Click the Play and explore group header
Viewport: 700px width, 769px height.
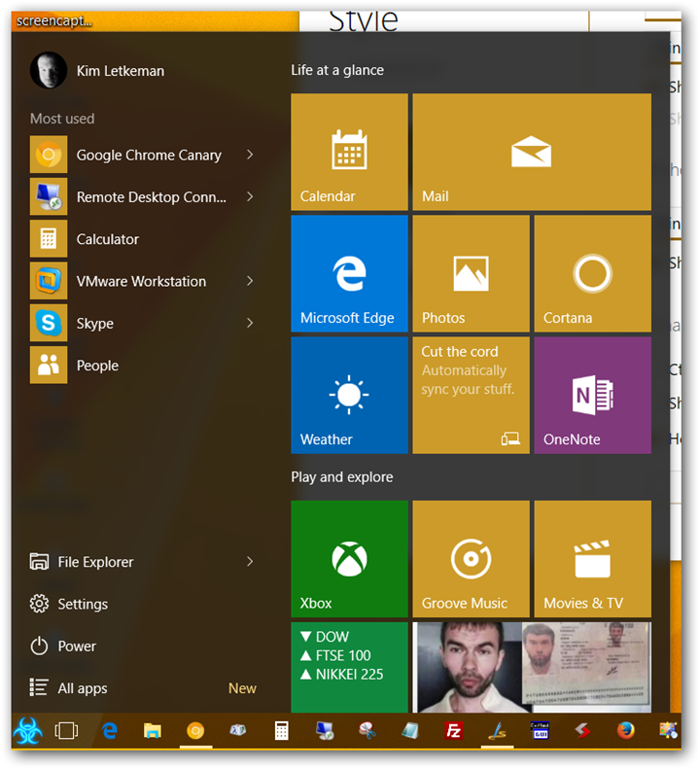pos(342,477)
